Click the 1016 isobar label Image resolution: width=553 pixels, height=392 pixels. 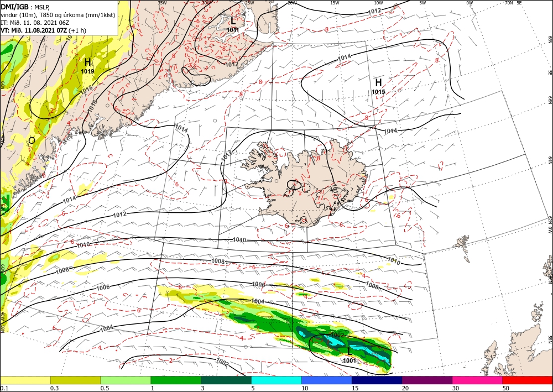click(x=92, y=106)
